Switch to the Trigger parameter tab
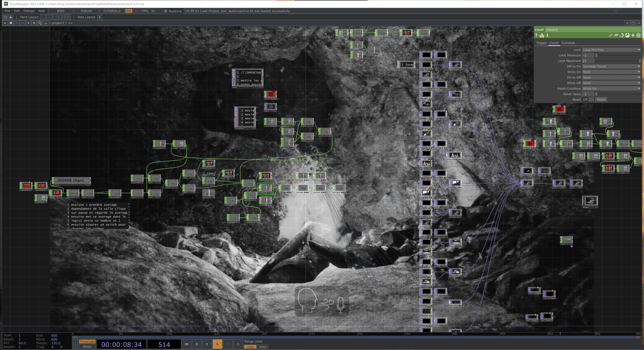644x350 pixels. coord(541,43)
